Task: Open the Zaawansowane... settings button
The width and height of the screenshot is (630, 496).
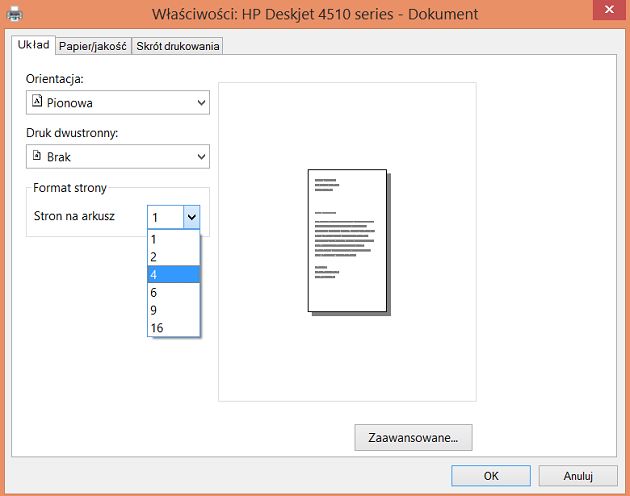Action: point(413,437)
